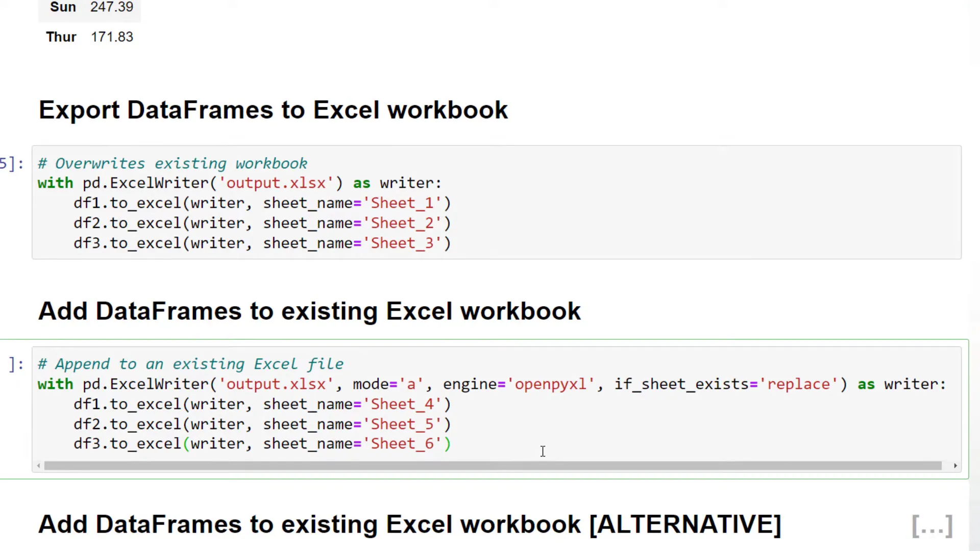Click the mode='a' argument in the append cell
This screenshot has width=980, height=551.
tap(386, 384)
